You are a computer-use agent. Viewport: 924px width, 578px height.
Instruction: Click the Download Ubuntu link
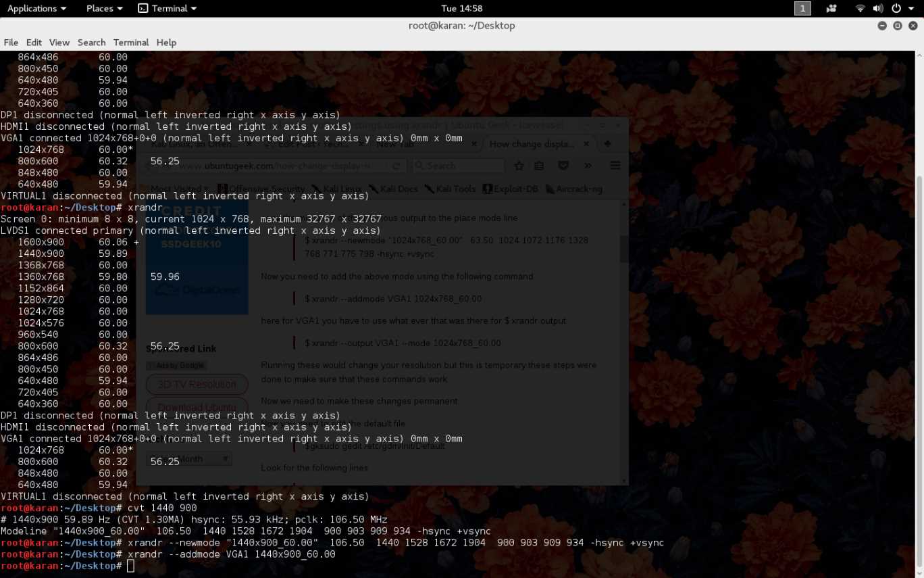tap(197, 406)
